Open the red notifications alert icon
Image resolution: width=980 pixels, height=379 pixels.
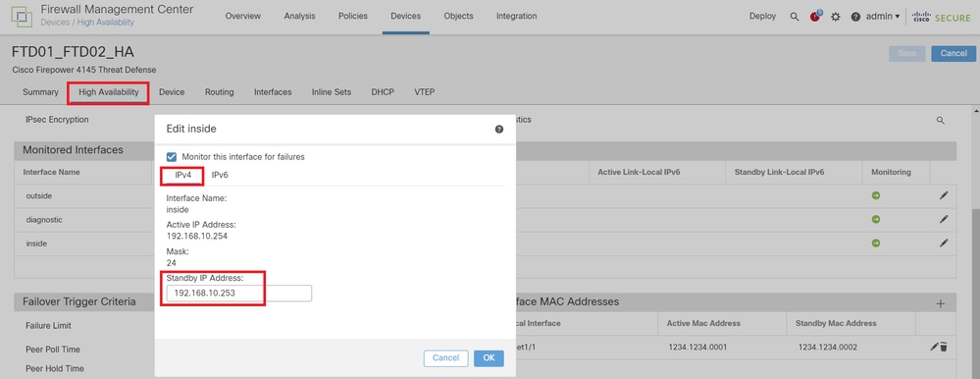tap(815, 17)
